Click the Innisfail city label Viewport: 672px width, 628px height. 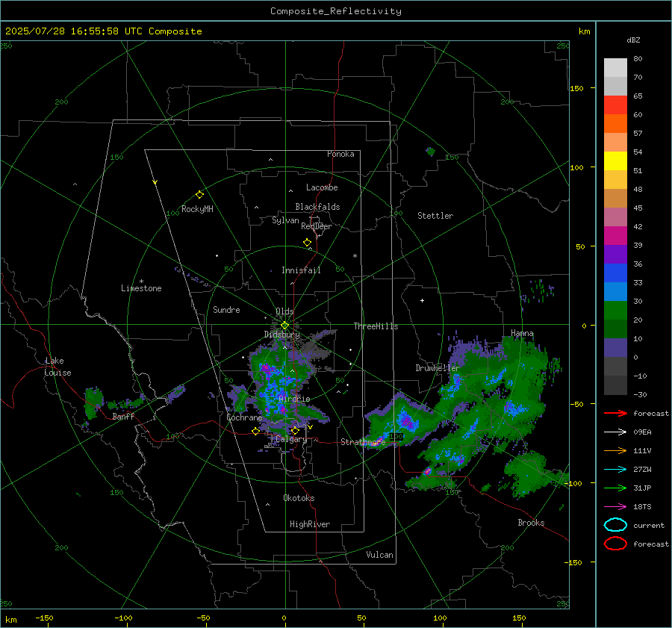[x=301, y=270]
